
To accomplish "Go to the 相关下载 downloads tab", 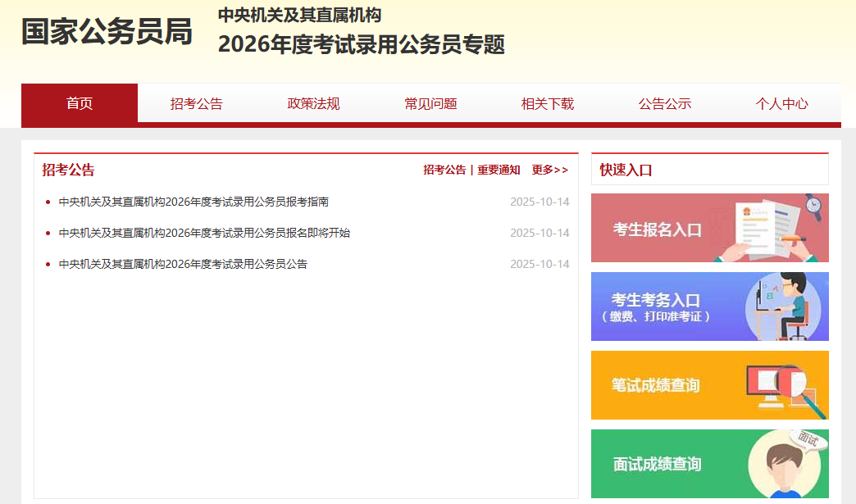I will [547, 103].
